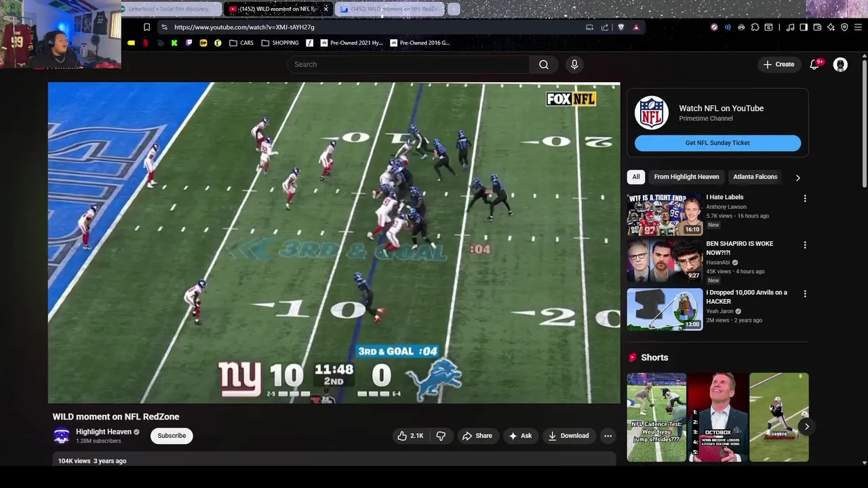Share the WILD moment video
Image resolution: width=868 pixels, height=488 pixels.
point(477,436)
